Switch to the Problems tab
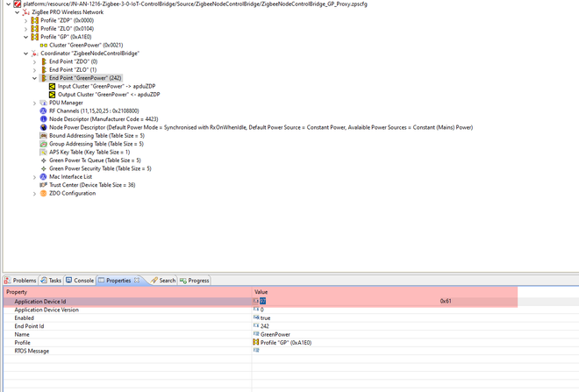This screenshot has height=392, width=579. 20,281
